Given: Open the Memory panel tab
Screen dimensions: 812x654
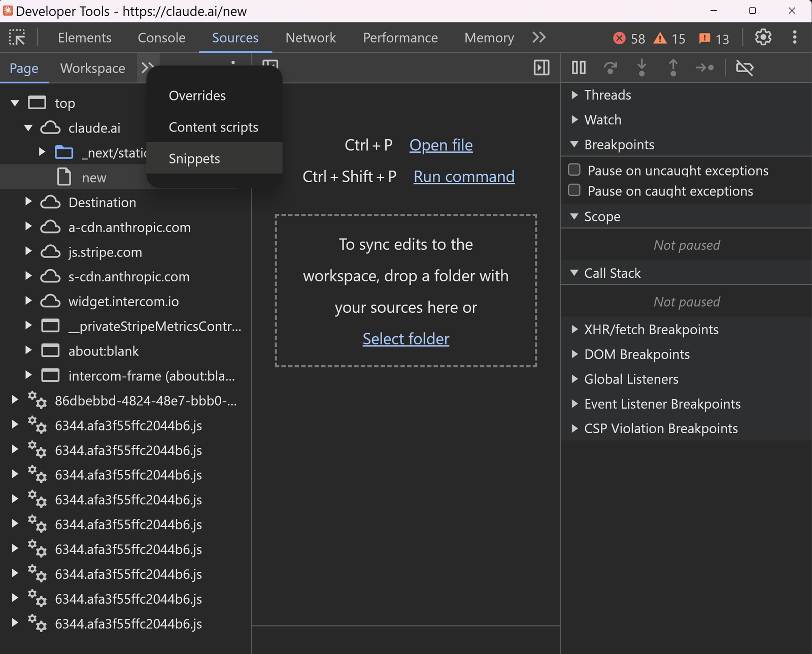Looking at the screenshot, I should coord(489,38).
